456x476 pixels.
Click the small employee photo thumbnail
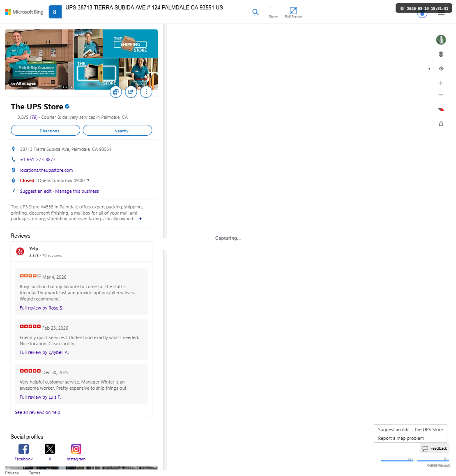[88, 44]
